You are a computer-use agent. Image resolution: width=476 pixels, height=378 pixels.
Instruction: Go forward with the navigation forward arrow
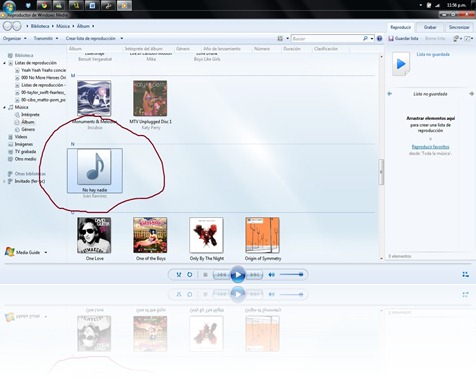point(17,26)
